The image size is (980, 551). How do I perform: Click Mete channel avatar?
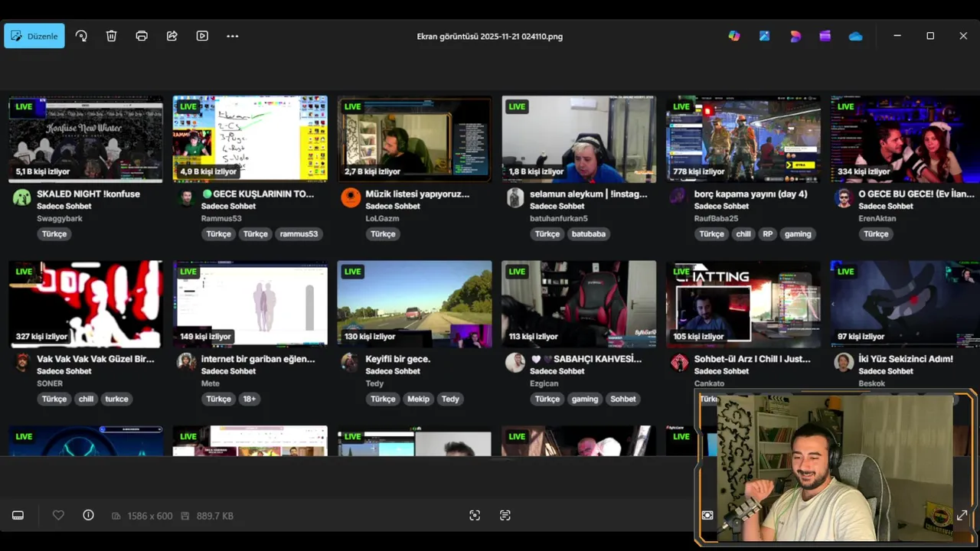tap(186, 363)
